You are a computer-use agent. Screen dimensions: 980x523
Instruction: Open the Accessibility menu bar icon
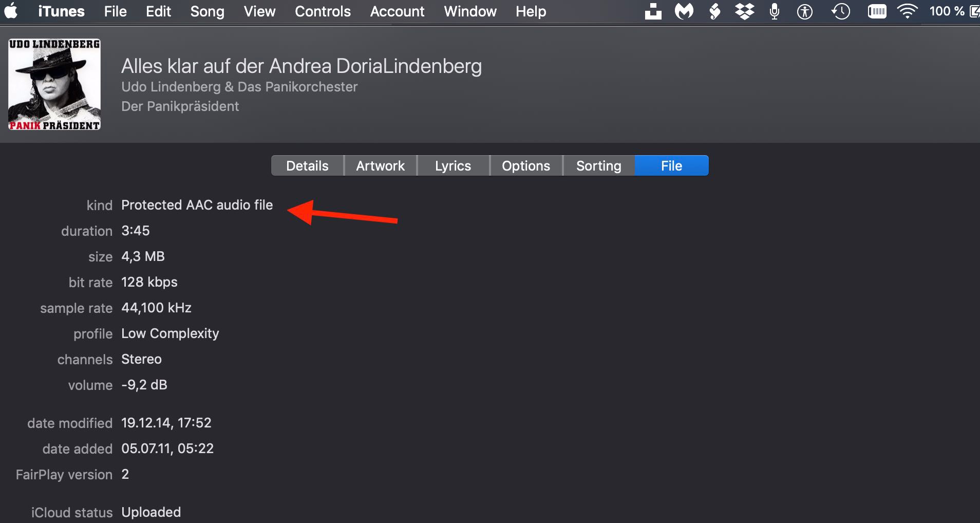804,11
